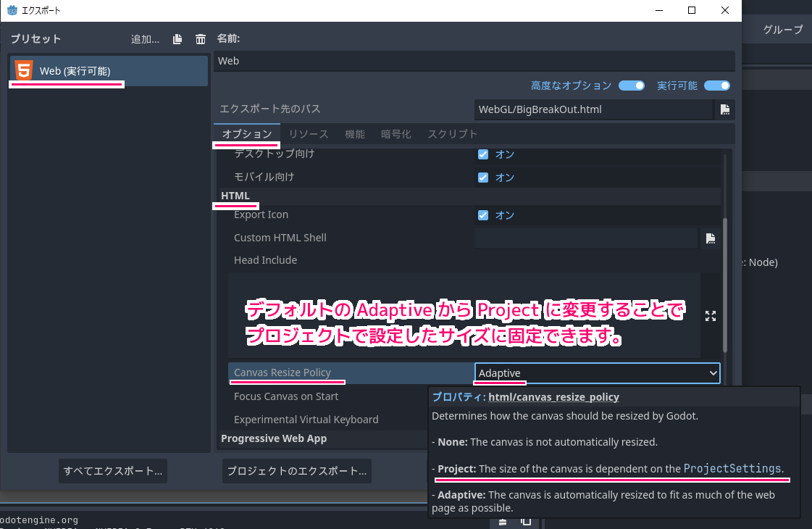Screen dimensions: 812x529
Task: Select the Head Include label
Action: (x=265, y=260)
